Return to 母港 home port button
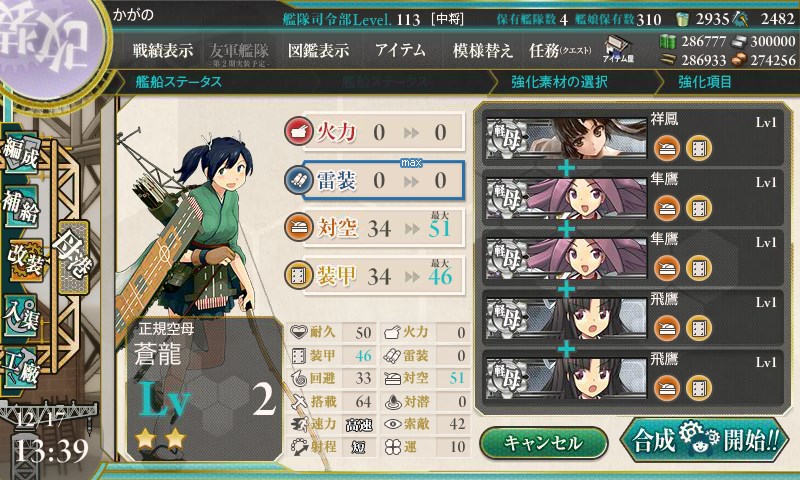 coord(74,258)
